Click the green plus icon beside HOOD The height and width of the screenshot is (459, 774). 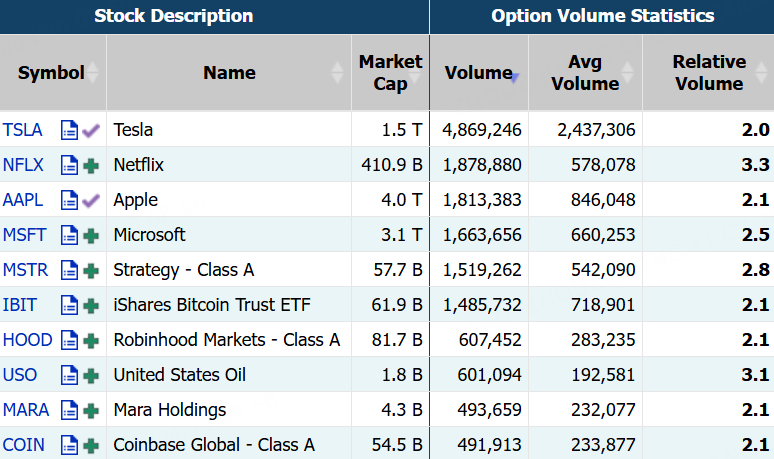[91, 341]
